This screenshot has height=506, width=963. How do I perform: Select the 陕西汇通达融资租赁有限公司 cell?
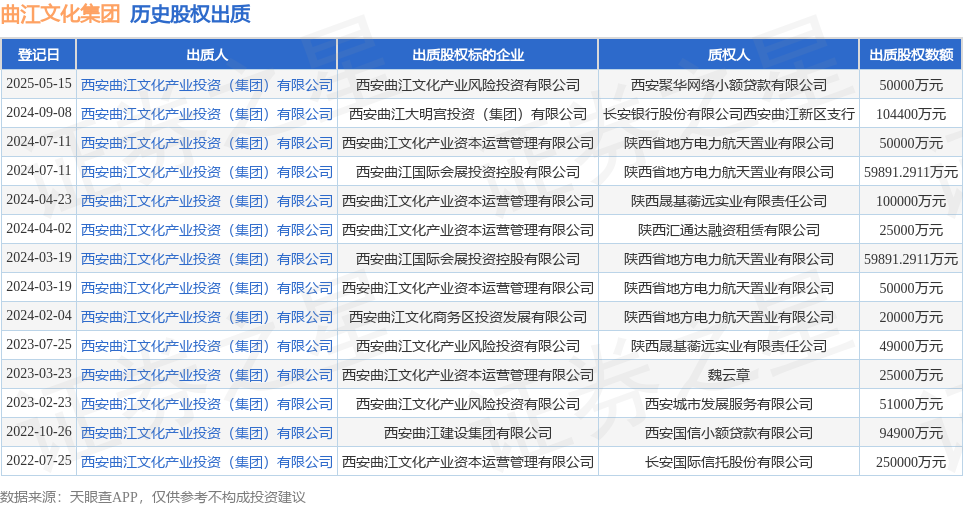coord(728,230)
